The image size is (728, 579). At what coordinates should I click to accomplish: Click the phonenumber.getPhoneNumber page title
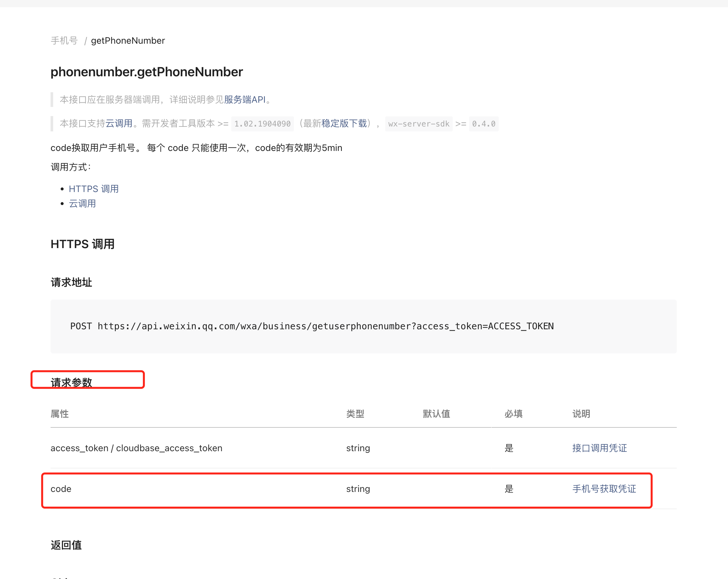coord(146,72)
